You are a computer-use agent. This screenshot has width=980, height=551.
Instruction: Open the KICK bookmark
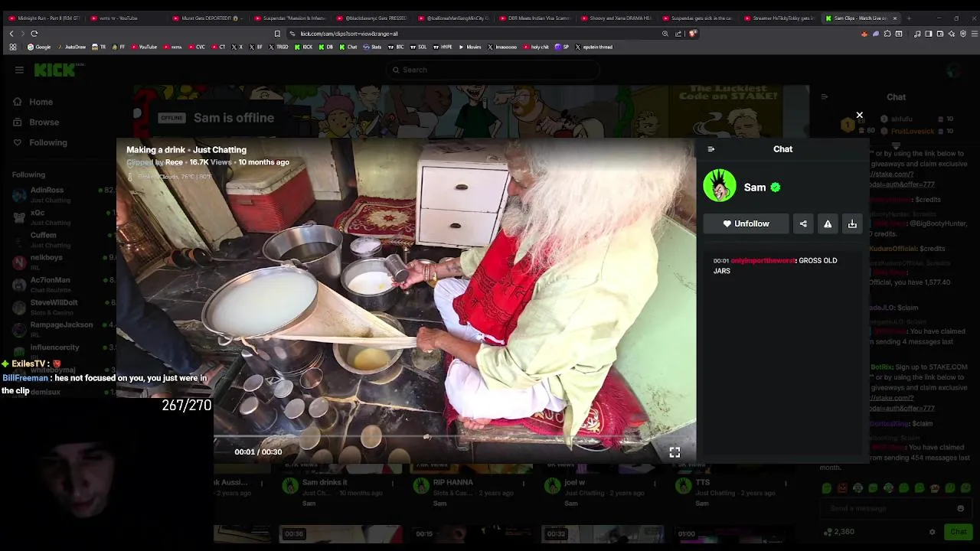click(x=303, y=47)
